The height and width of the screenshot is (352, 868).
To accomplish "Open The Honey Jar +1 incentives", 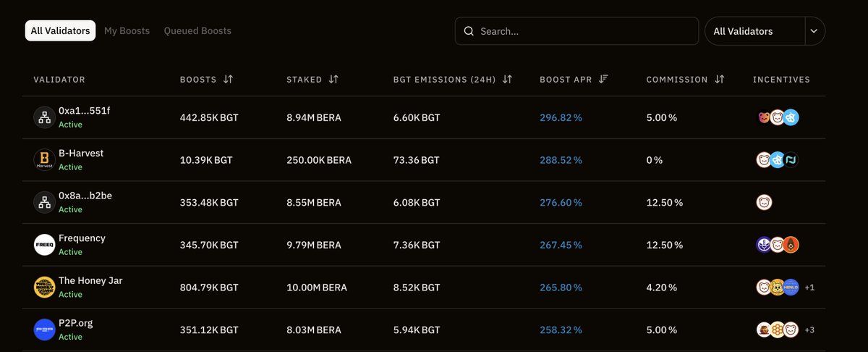I will 809,288.
